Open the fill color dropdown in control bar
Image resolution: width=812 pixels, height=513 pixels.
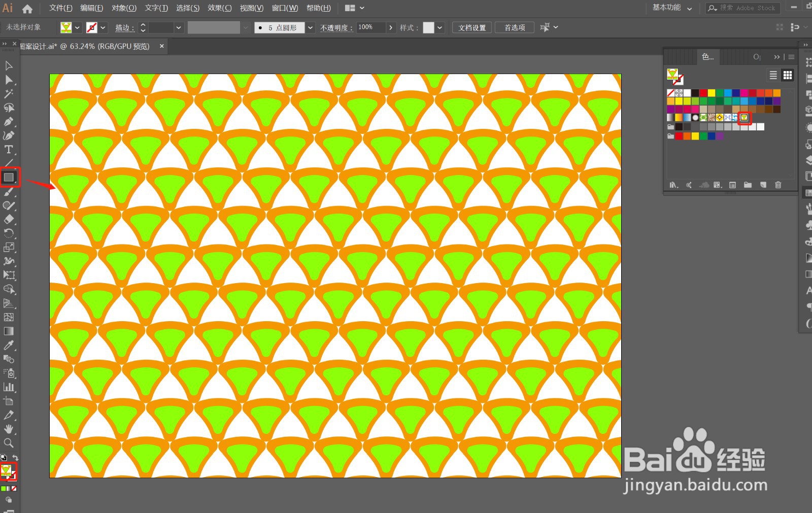click(78, 27)
